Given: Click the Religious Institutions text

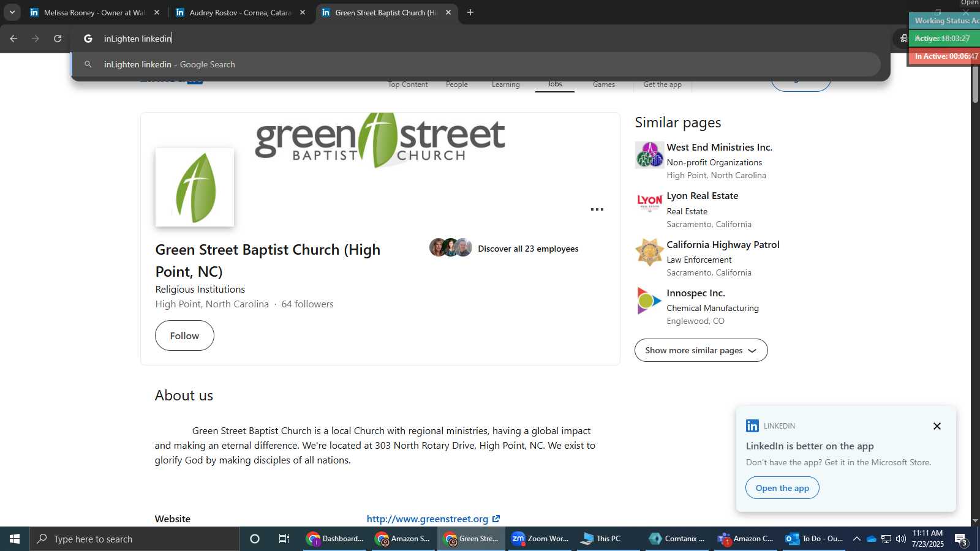Looking at the screenshot, I should [200, 290].
